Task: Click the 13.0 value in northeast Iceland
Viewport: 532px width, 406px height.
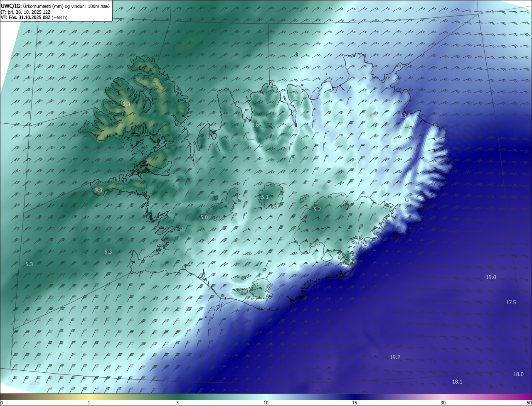Action: pyautogui.click(x=405, y=115)
